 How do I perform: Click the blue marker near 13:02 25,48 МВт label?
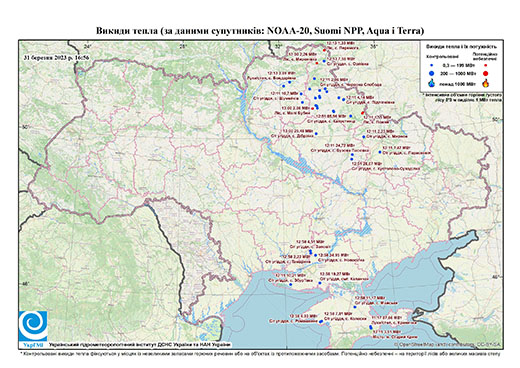[316, 134]
